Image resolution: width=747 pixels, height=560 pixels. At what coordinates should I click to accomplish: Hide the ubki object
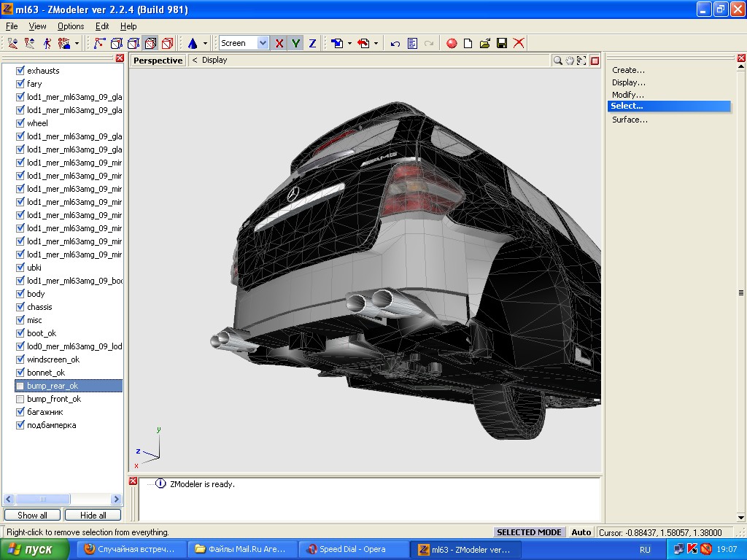[x=20, y=268]
